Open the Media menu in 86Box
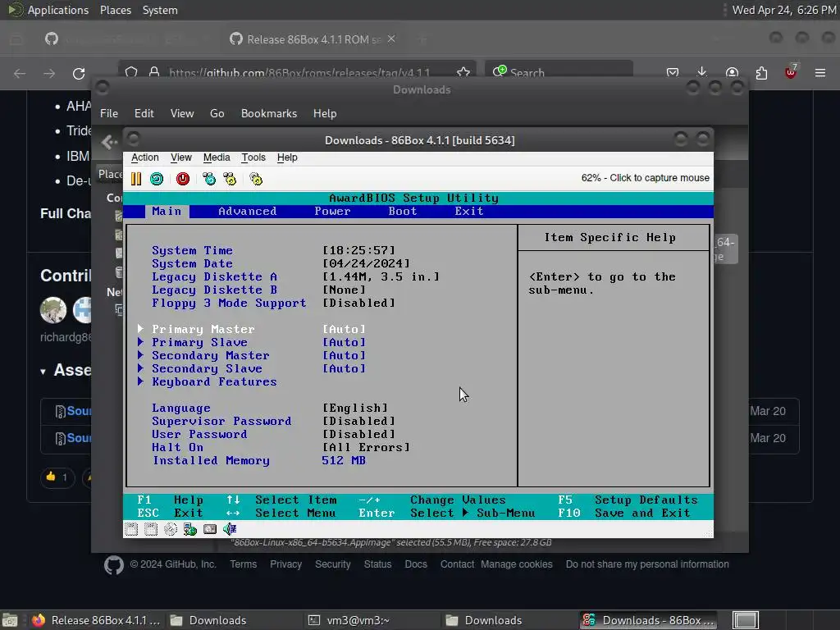The height and width of the screenshot is (630, 840). coord(217,157)
